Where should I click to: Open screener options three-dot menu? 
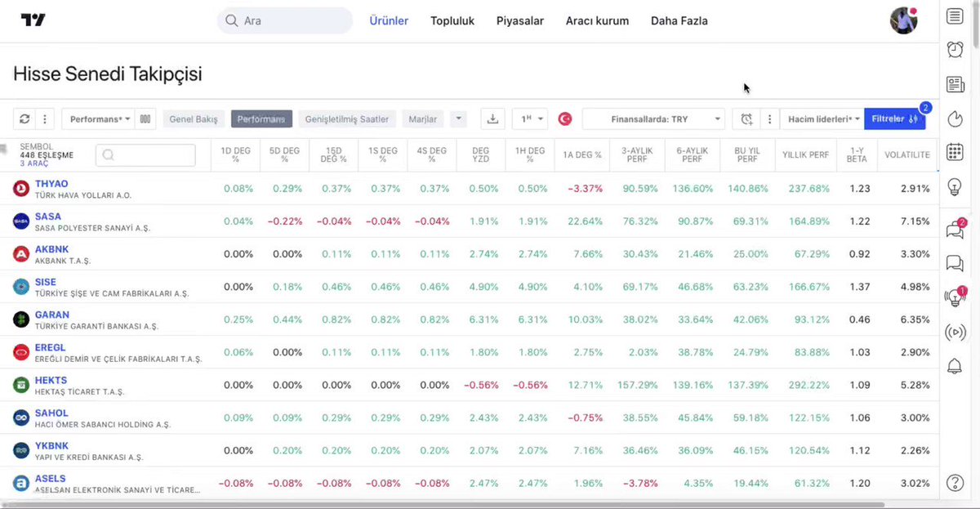pos(44,119)
